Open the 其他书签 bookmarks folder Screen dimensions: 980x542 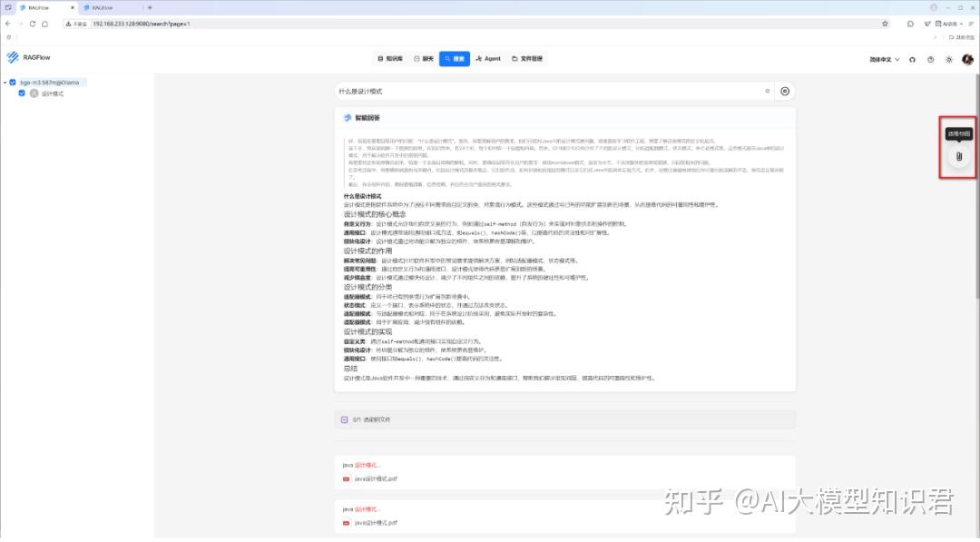(x=961, y=37)
